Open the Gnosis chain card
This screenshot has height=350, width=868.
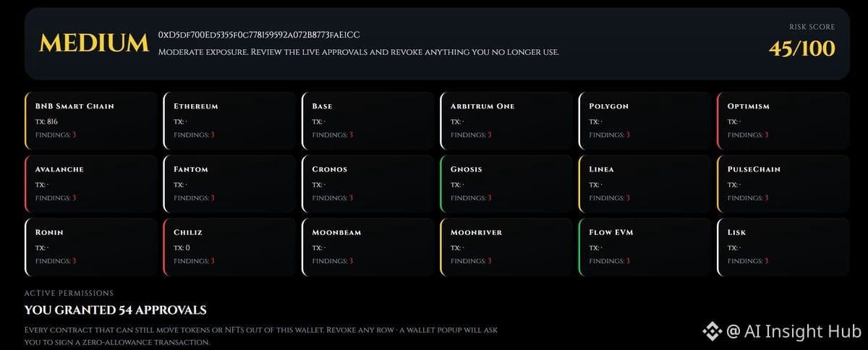click(506, 184)
